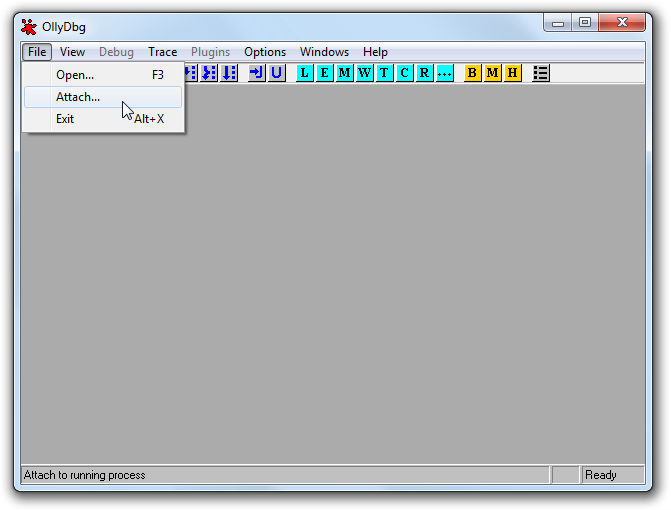This screenshot has height=510, width=671.
Task: Open the Windows menu
Action: pyautogui.click(x=324, y=52)
